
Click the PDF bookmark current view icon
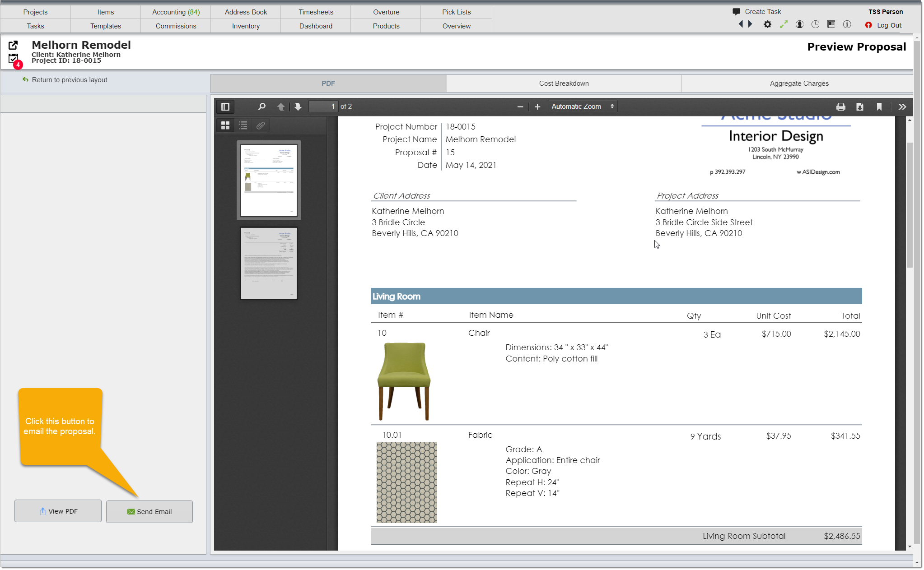point(879,107)
